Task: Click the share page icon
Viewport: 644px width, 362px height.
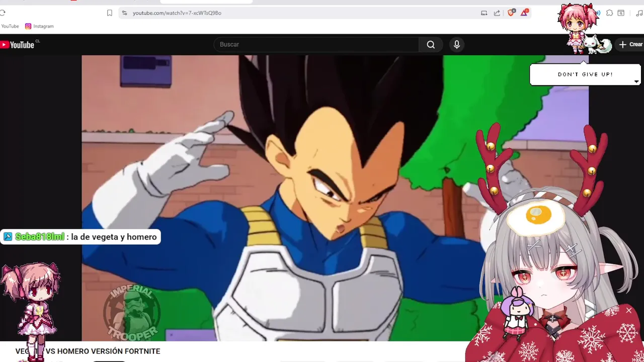Action: [497, 13]
